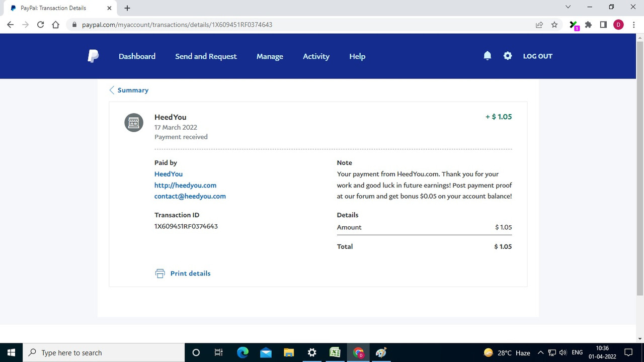Screen dimensions: 644x362
Task: Click the HeedYou merchant store icon
Action: point(134,122)
